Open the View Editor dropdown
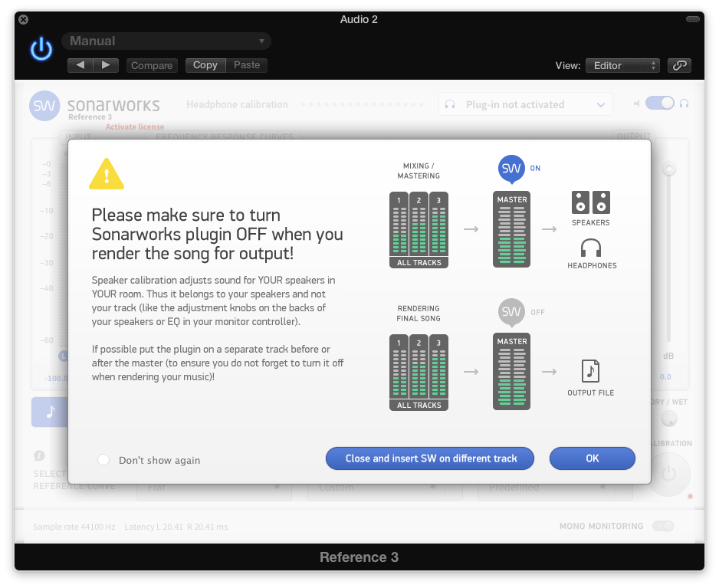 pos(622,66)
